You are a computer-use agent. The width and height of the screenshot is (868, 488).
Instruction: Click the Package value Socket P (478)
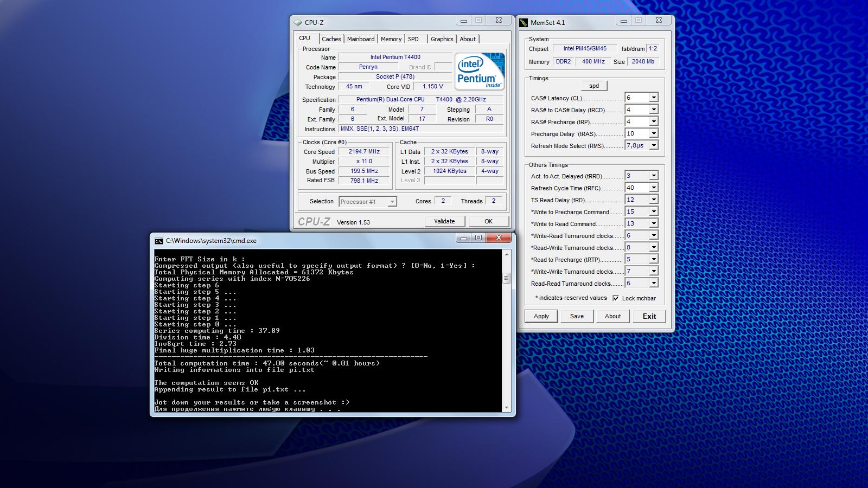pyautogui.click(x=395, y=77)
